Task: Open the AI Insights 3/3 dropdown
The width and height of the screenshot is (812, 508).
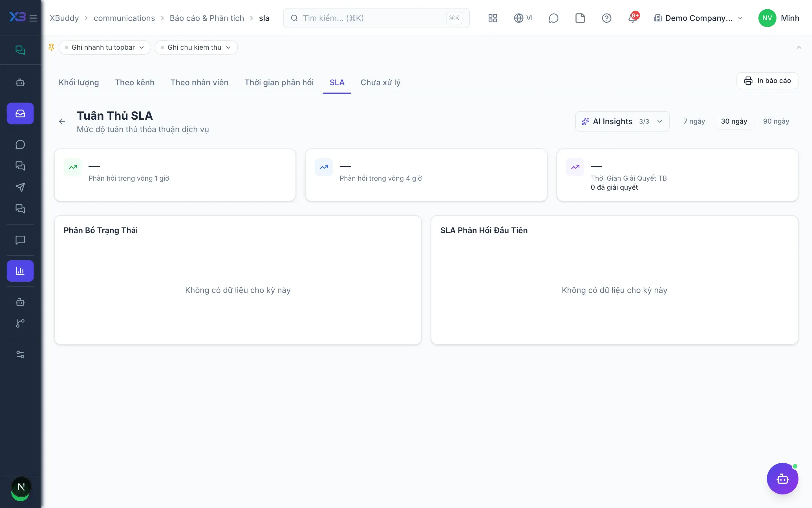Action: (622, 121)
